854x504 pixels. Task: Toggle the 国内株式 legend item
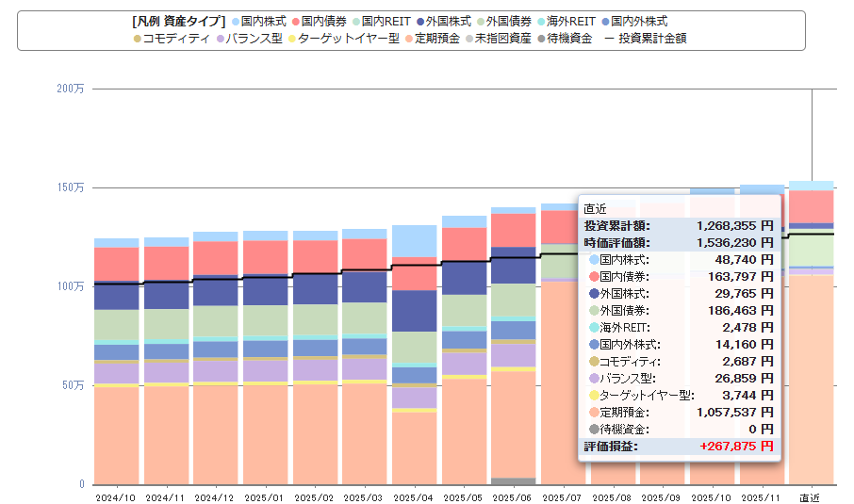point(264,21)
